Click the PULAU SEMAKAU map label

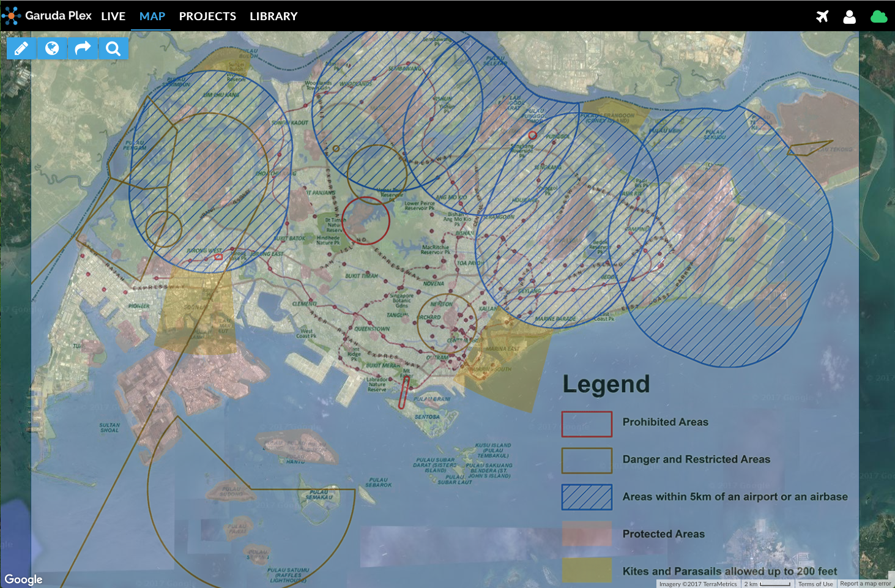(x=319, y=494)
